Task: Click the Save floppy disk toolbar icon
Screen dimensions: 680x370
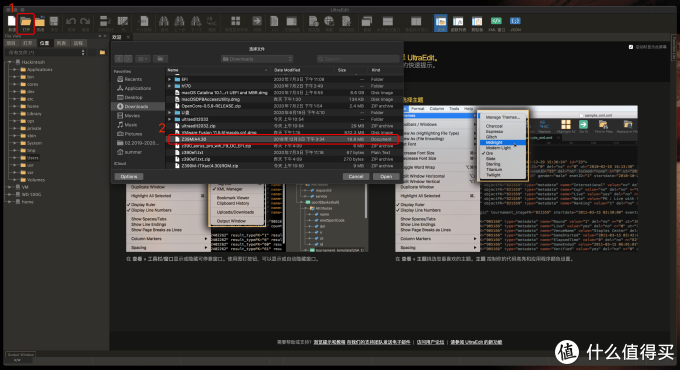Action: pos(54,21)
